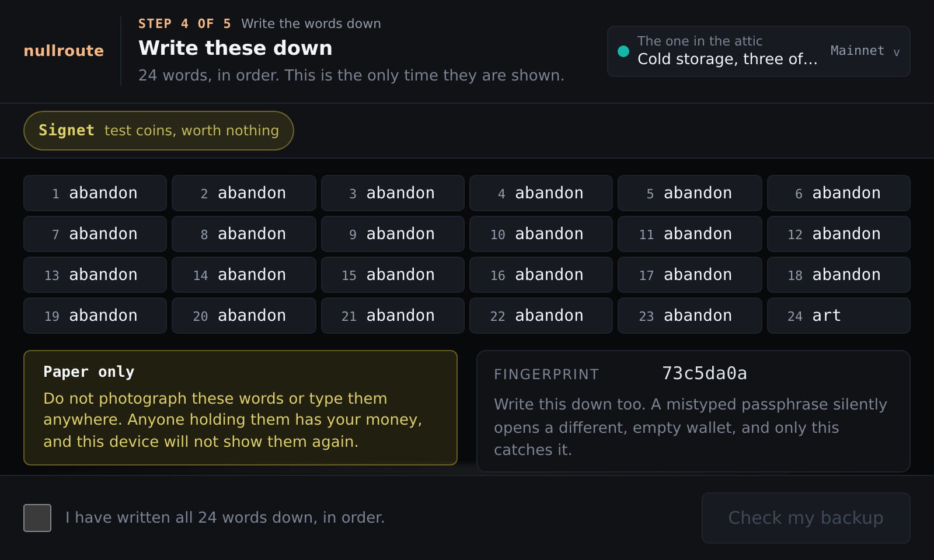Image resolution: width=934 pixels, height=560 pixels.
Task: Click word tile number 15
Action: [392, 275]
